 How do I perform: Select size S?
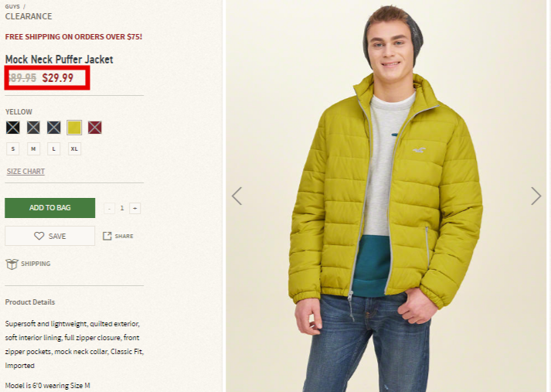point(13,148)
